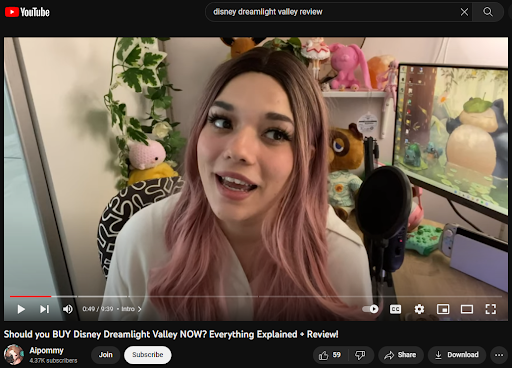Click the 4.37K subscribers text

pyautogui.click(x=53, y=361)
